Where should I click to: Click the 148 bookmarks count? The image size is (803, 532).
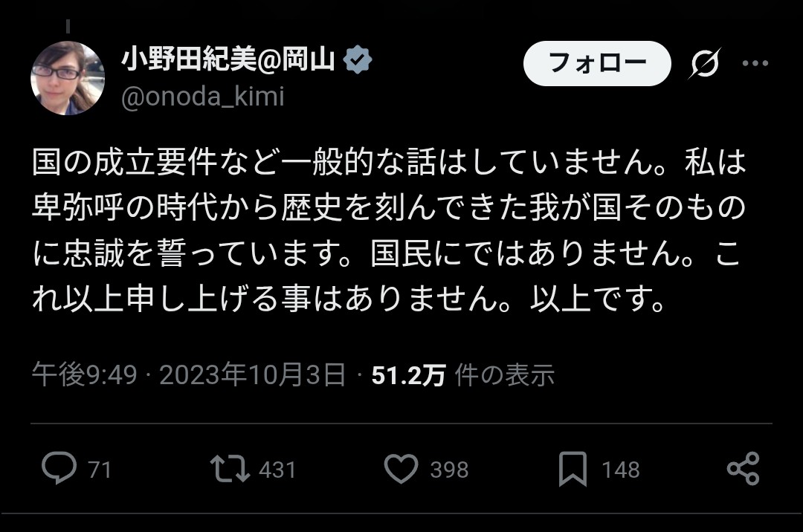(x=620, y=470)
